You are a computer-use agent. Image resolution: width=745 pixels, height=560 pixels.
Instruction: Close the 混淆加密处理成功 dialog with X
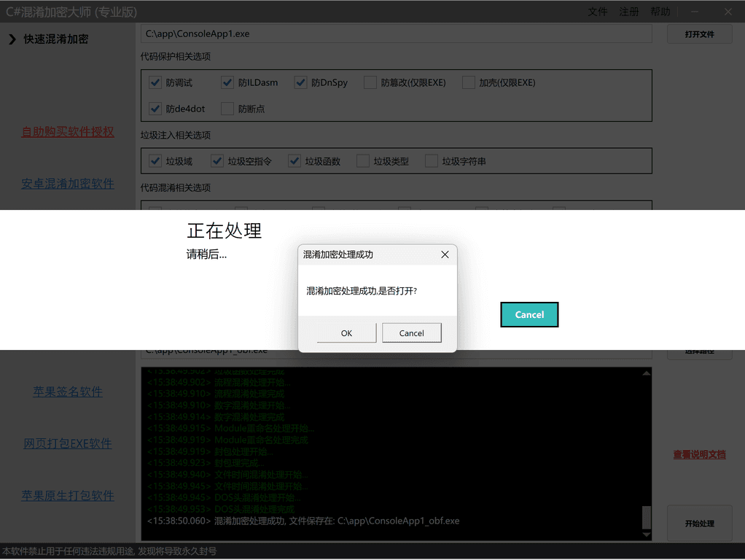point(445,254)
